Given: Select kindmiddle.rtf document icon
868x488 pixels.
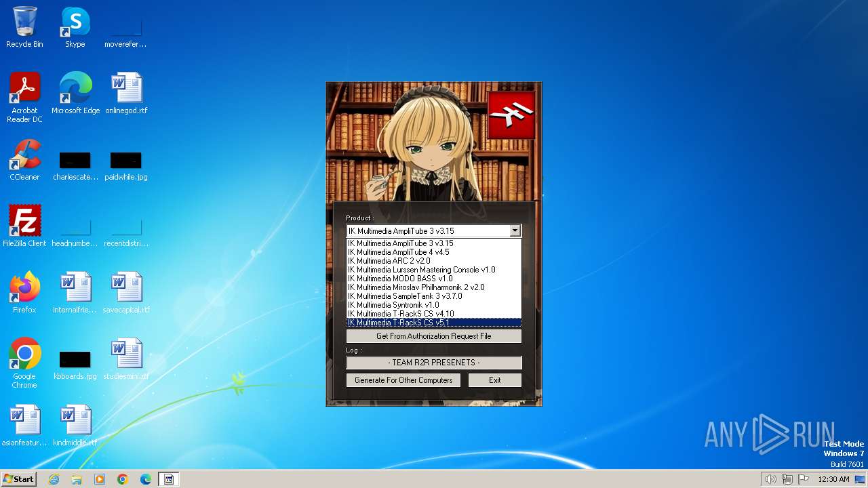Looking at the screenshot, I should (75, 426).
